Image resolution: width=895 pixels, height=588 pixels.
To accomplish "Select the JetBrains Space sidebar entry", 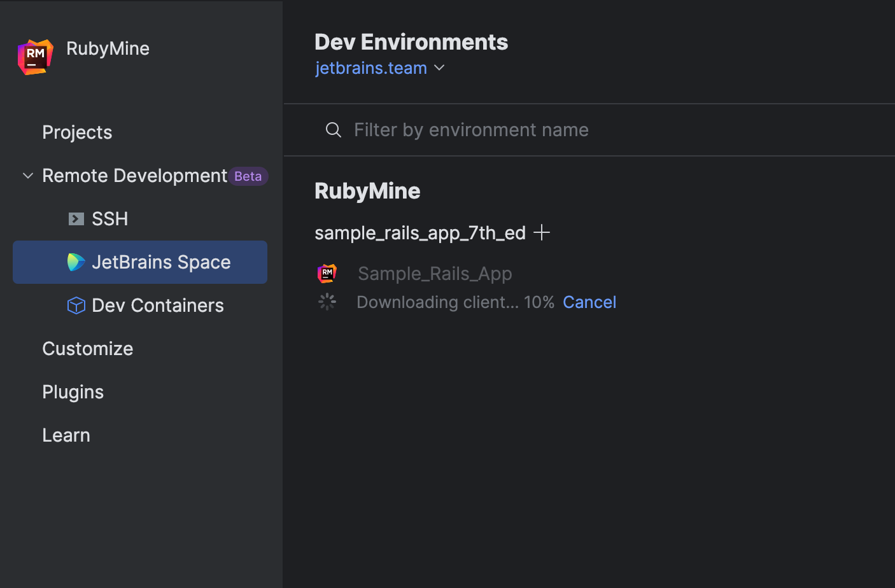I will point(160,262).
